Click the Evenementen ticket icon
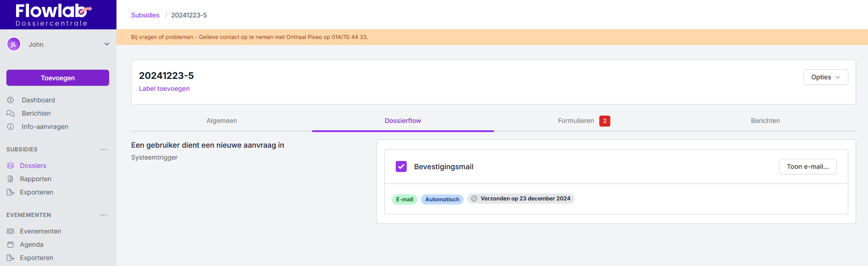 (11, 231)
